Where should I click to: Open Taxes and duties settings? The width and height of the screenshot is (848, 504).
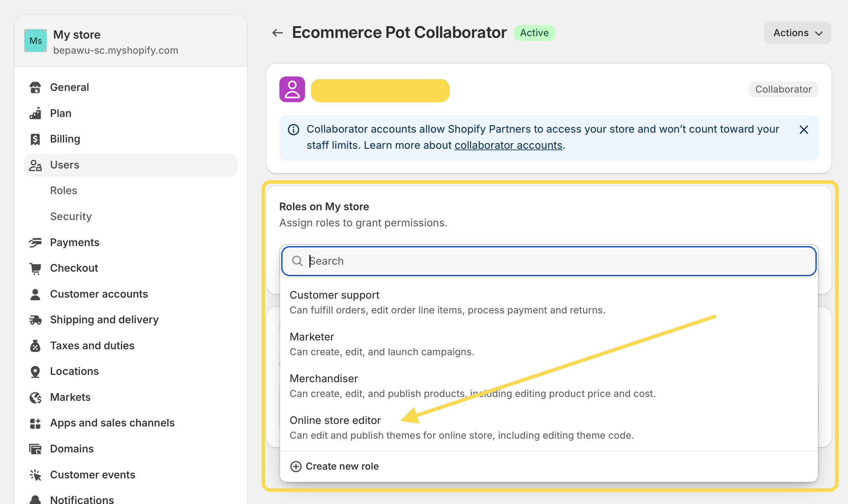131,346
